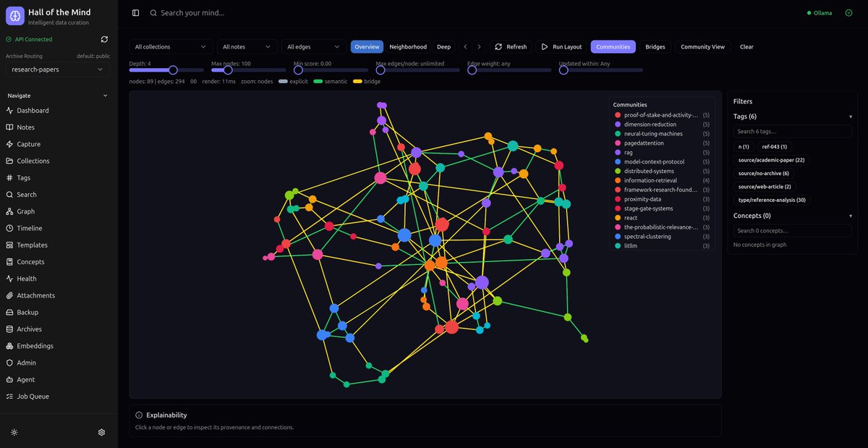Toggle the source/academic-paper (22) tag filter
Image resolution: width=868 pixels, height=448 pixels.
pyautogui.click(x=771, y=160)
